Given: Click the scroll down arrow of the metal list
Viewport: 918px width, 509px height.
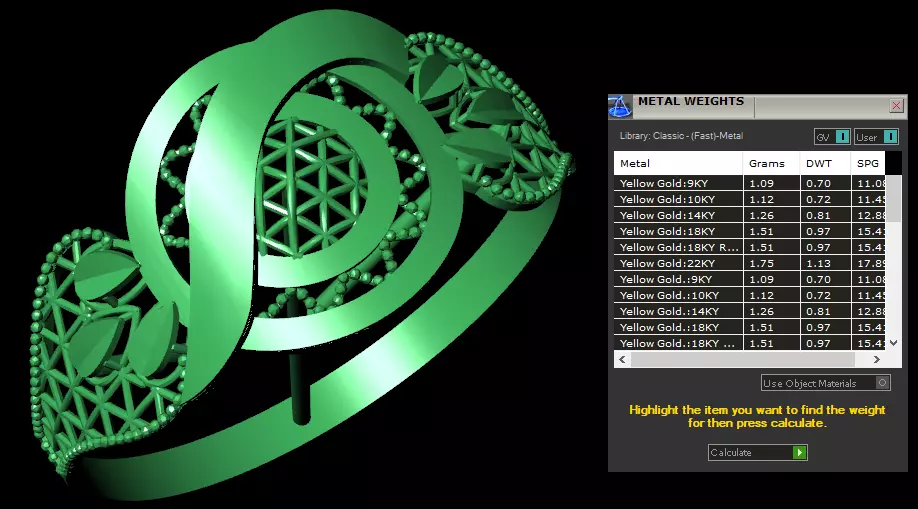Looking at the screenshot, I should (893, 343).
